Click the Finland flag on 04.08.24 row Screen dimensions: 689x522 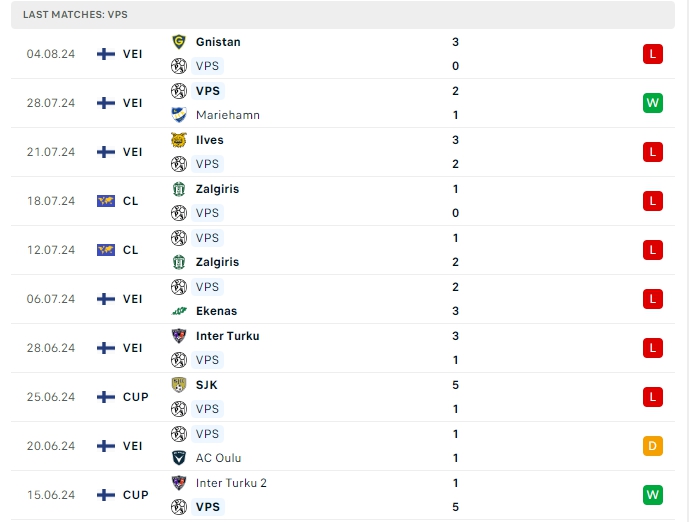point(106,54)
